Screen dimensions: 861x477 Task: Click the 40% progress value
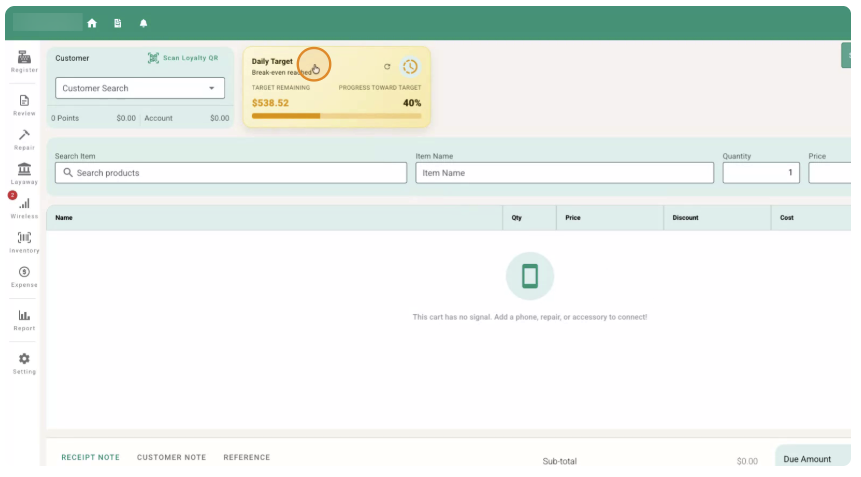click(412, 103)
